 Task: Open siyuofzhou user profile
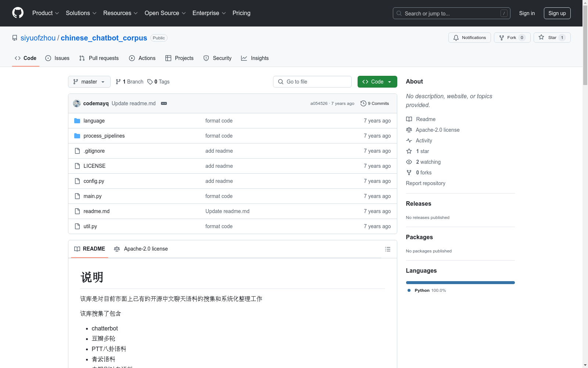38,38
